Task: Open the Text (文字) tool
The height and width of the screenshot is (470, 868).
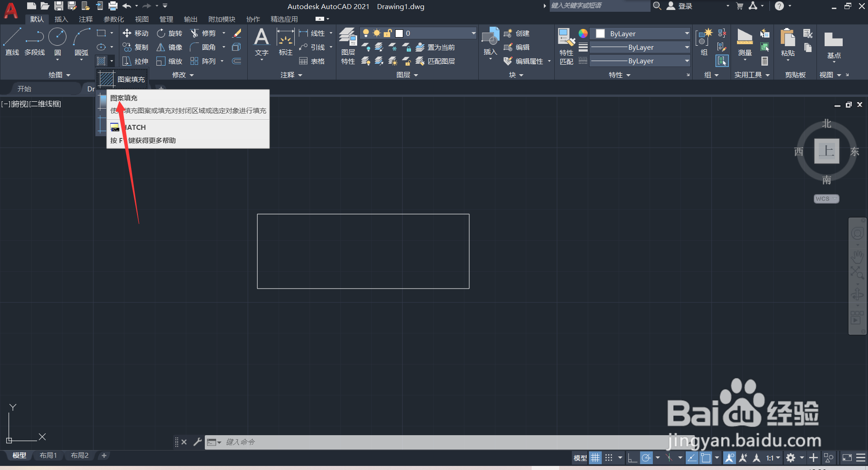Action: pyautogui.click(x=262, y=42)
